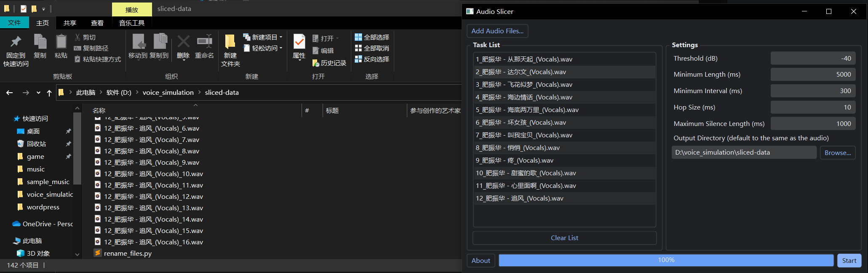The height and width of the screenshot is (273, 868).
Task: Click the Delete X icon
Action: [x=183, y=43]
